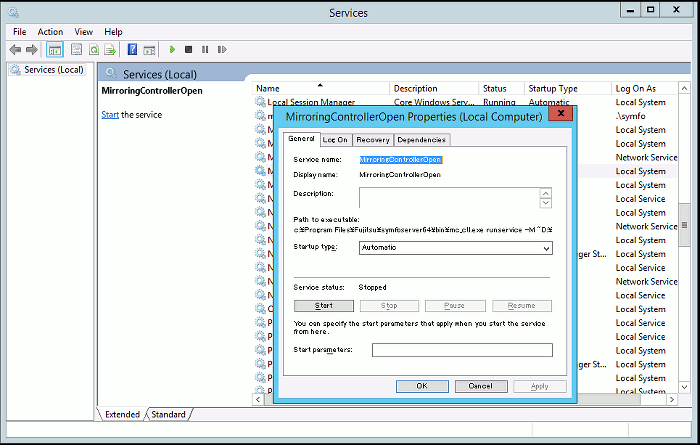The width and height of the screenshot is (700, 445).
Task: Switch to the Recovery tab
Action: click(x=373, y=140)
